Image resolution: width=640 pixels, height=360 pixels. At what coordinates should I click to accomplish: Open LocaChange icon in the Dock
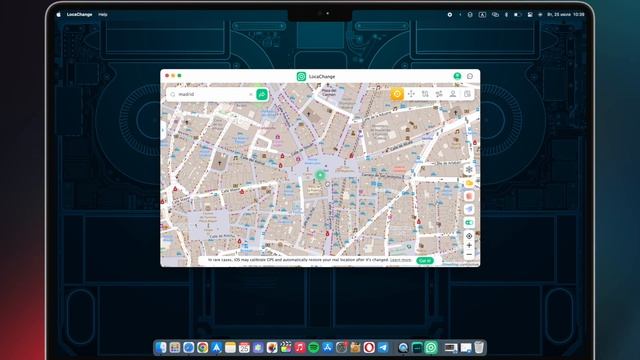point(431,347)
